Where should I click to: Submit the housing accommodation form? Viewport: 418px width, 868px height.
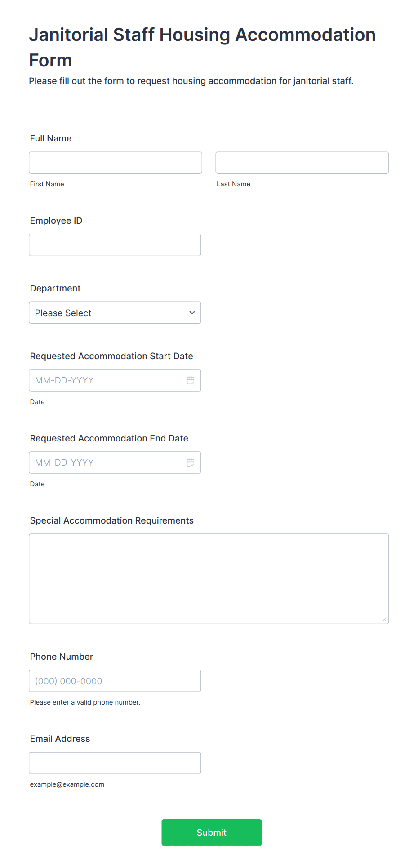click(212, 832)
